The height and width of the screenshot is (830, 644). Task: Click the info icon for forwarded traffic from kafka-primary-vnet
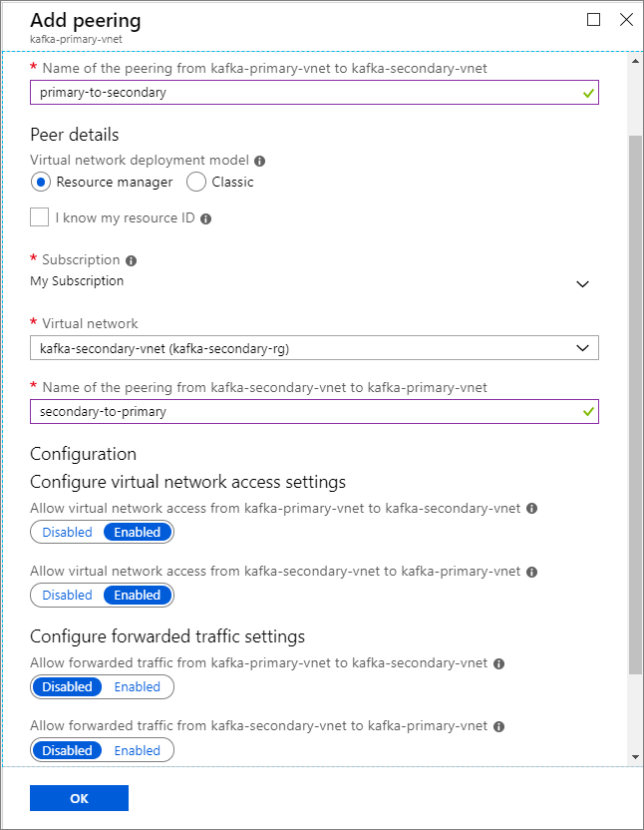pos(497,662)
